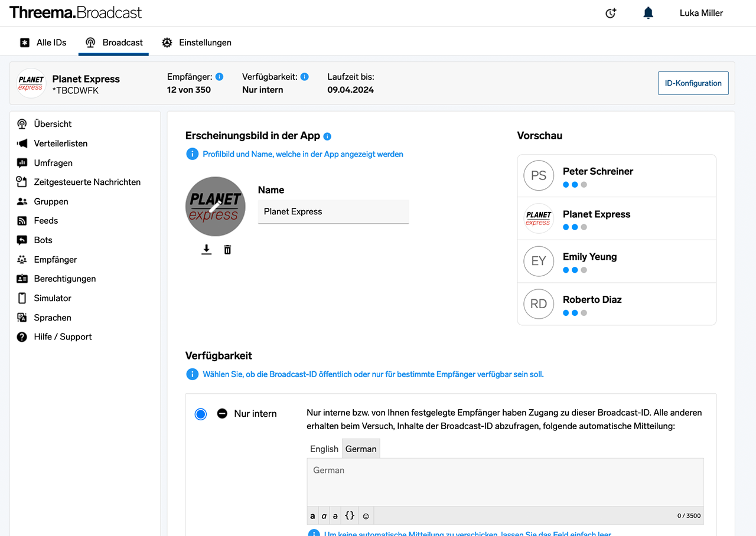Switch to the Alle IDs tab

click(x=43, y=43)
